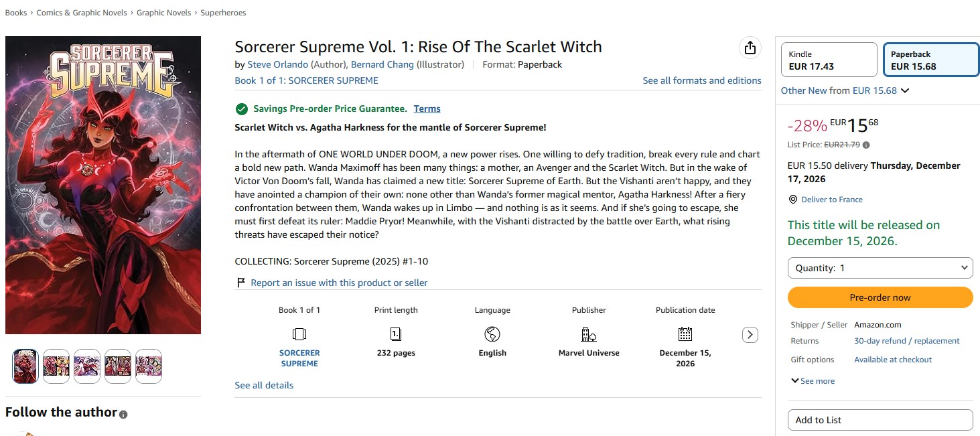Click the Pre-order now button
The height and width of the screenshot is (436, 980).
coord(880,297)
